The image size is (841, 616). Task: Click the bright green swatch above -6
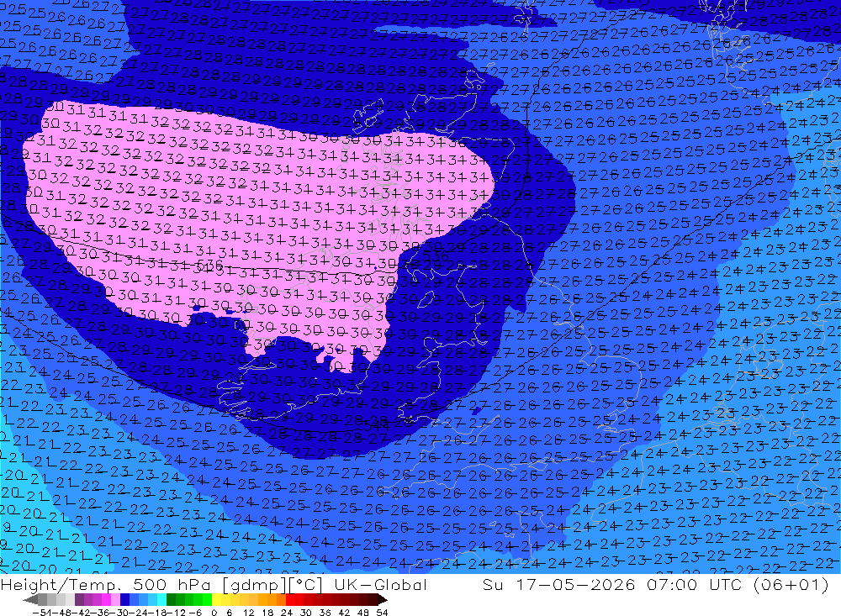point(207,600)
